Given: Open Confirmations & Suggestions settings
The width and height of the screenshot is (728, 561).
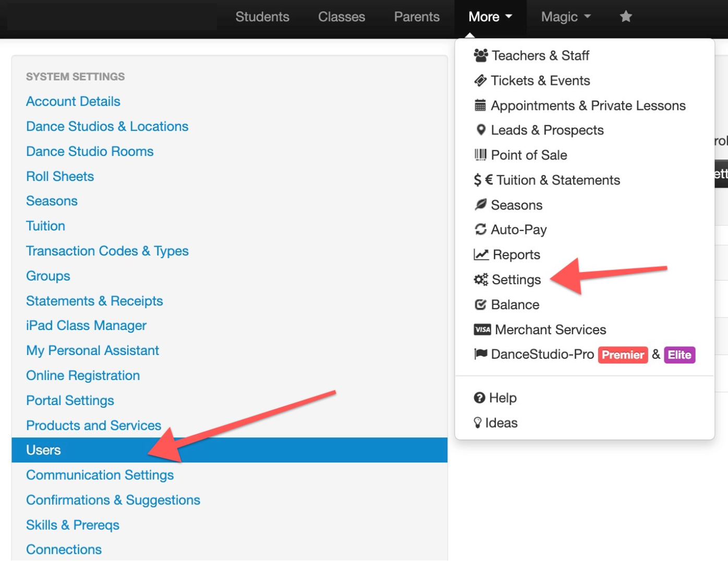Looking at the screenshot, I should point(113,500).
